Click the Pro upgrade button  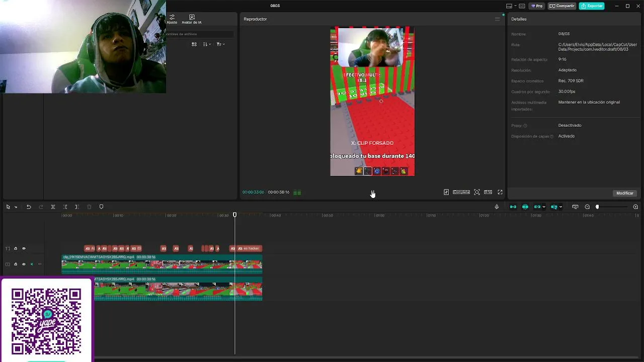(x=537, y=6)
